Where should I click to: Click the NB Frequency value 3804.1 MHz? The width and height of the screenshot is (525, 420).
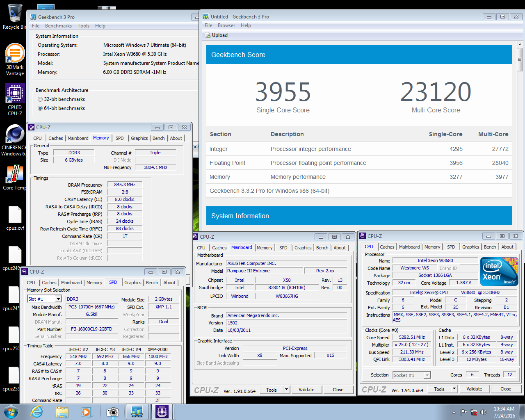tap(155, 167)
